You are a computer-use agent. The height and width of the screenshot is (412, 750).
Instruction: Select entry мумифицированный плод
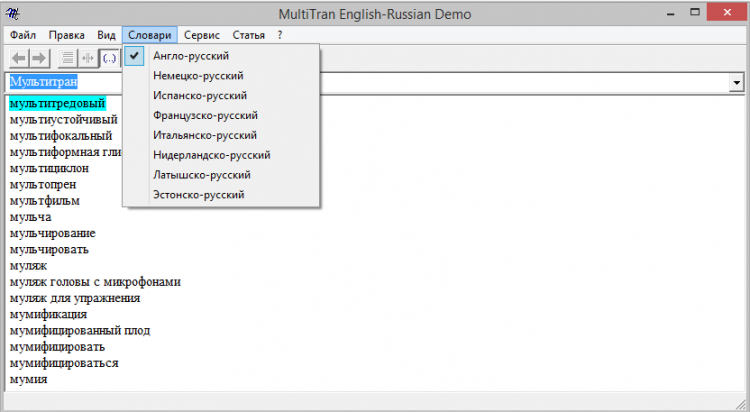80,331
